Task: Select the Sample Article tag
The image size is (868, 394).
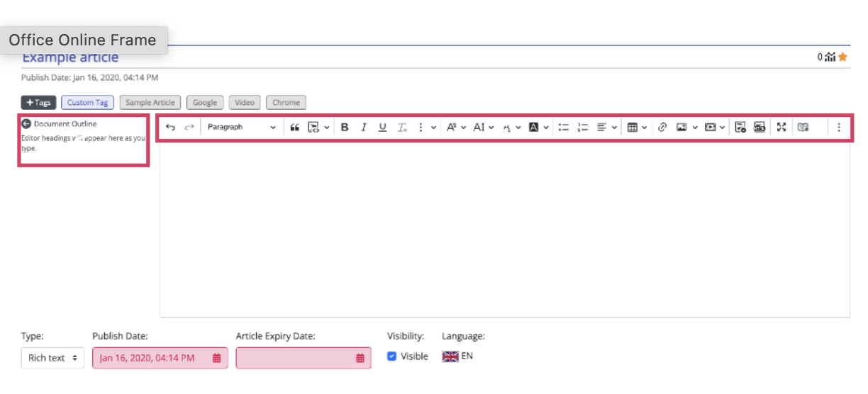Action: click(x=150, y=103)
